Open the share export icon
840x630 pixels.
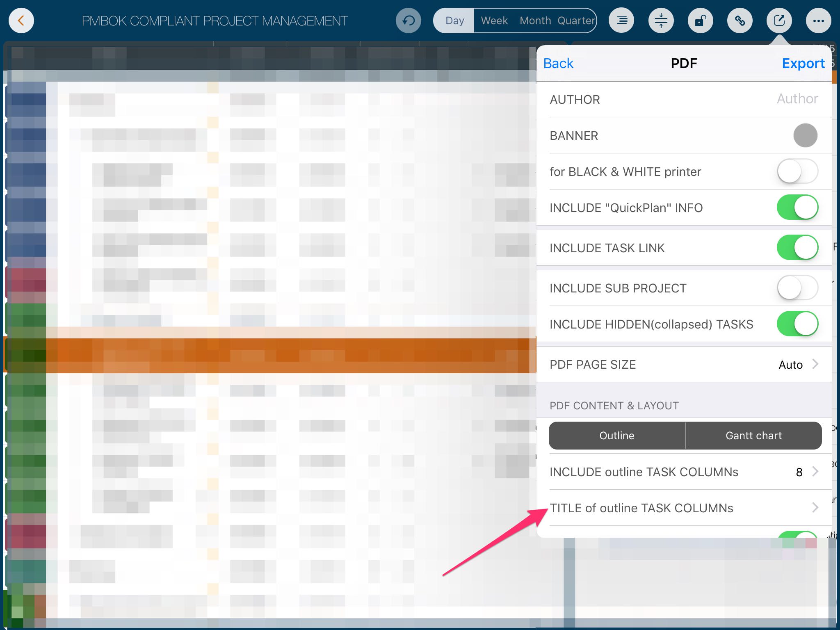pyautogui.click(x=779, y=21)
